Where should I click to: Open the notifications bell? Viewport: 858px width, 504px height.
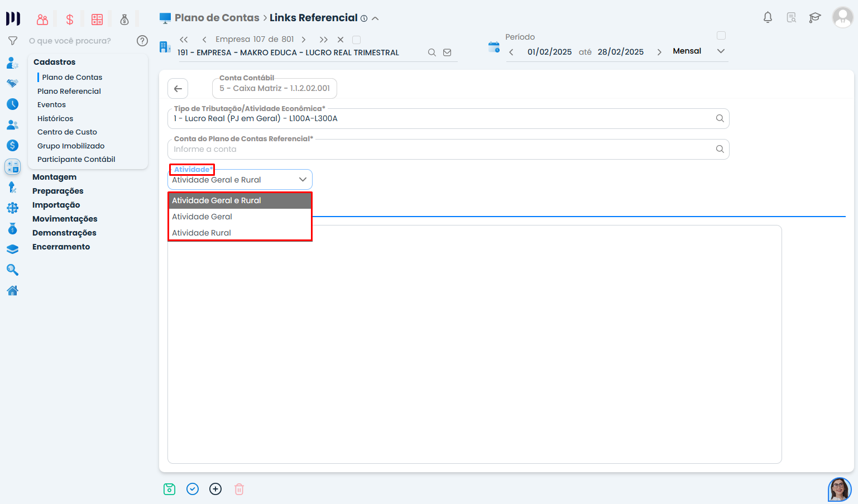(768, 18)
